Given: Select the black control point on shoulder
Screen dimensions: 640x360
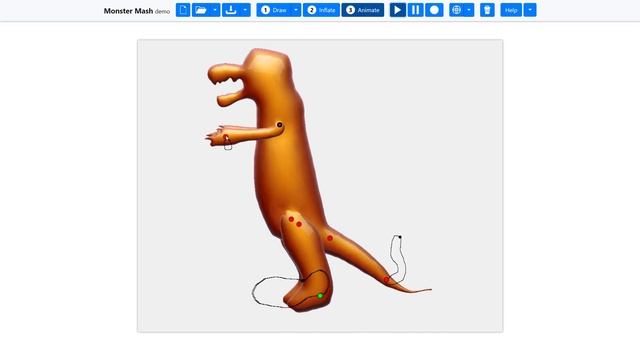Looking at the screenshot, I should click(280, 125).
